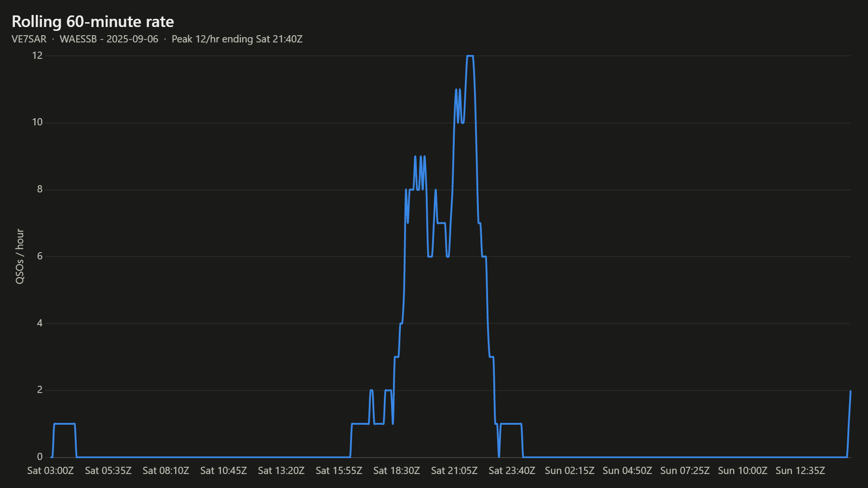Click the y-axis value 10
Screen dimensions: 868x488
38,122
